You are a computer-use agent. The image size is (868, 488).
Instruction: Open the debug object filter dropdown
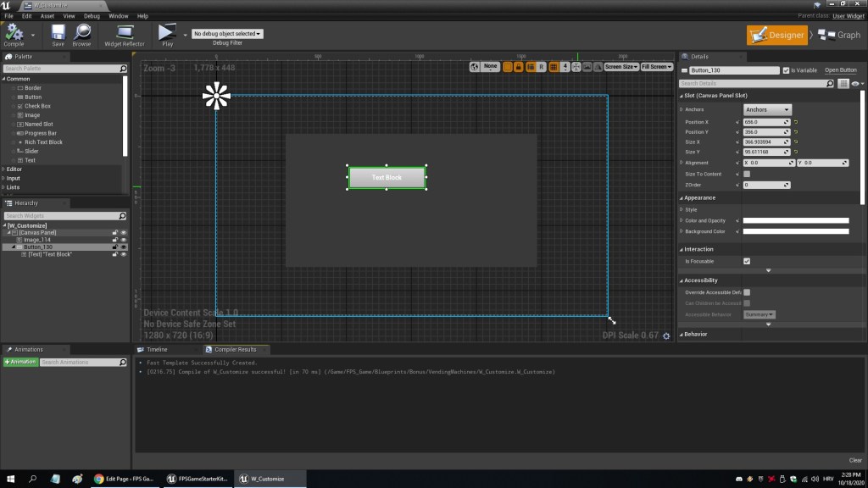227,34
